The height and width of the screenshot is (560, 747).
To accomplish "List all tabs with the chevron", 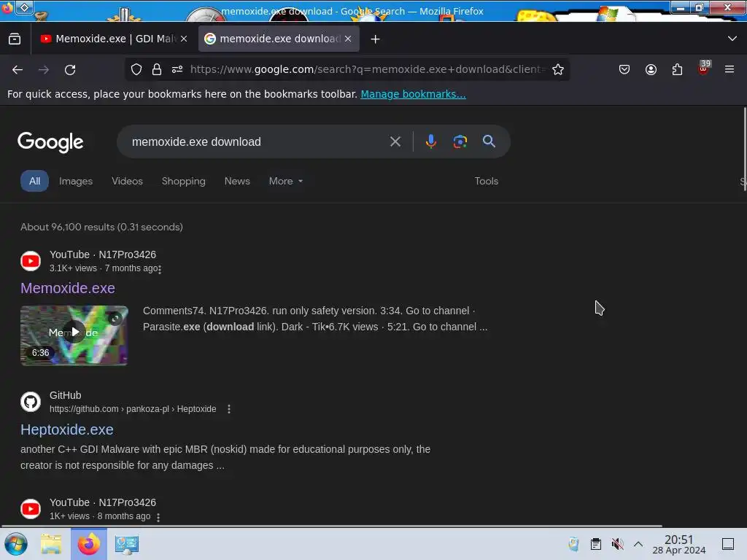I will coord(732,39).
